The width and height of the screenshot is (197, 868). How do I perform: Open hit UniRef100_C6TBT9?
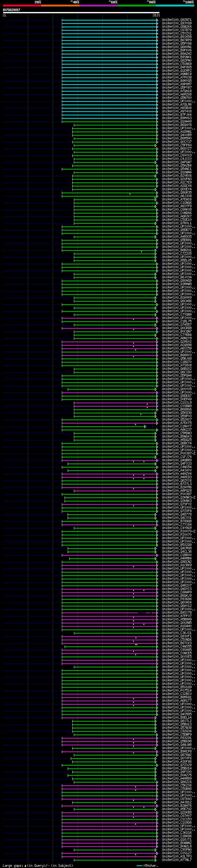pyautogui.click(x=176, y=30)
